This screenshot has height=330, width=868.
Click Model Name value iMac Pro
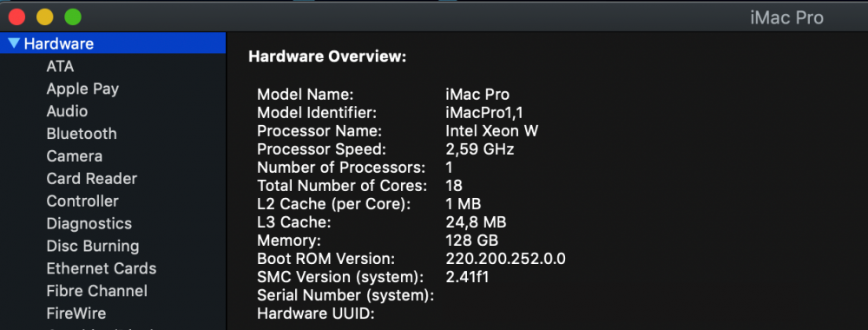click(477, 95)
